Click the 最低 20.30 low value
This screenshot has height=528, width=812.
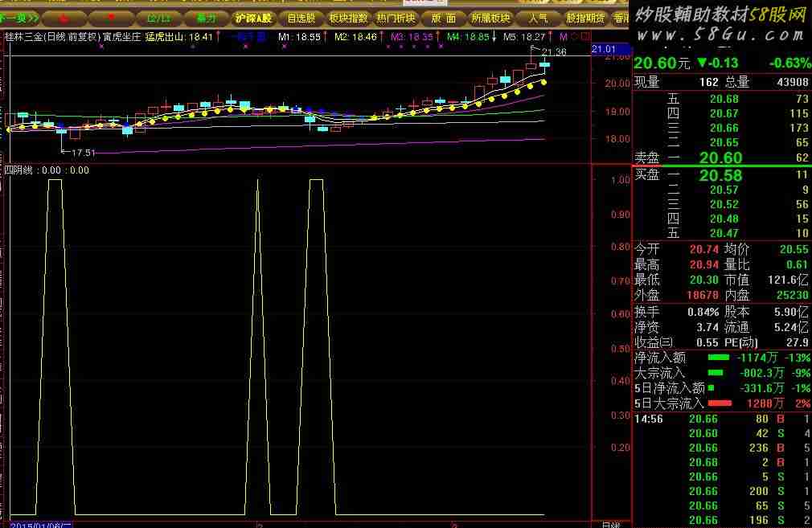(x=704, y=280)
